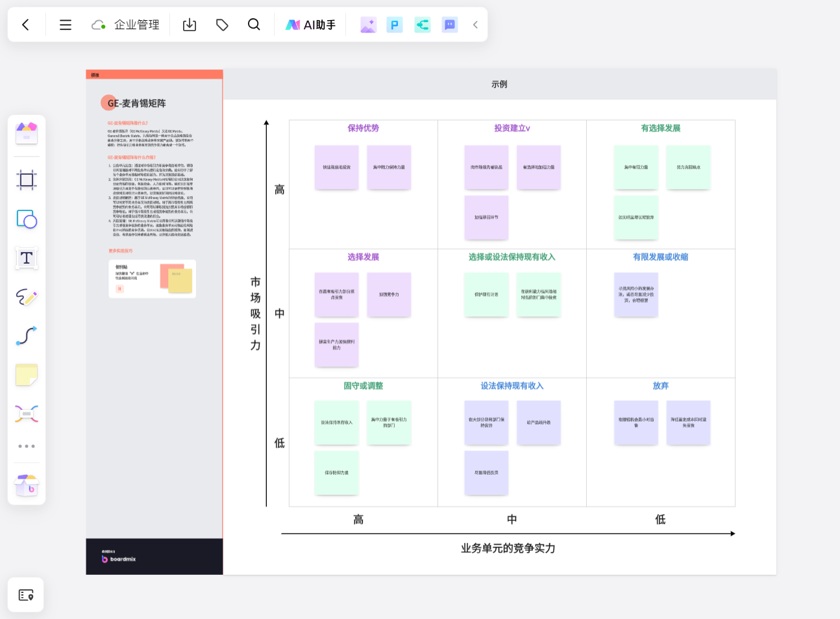Select the 投资建立v cell heading
The width and height of the screenshot is (840, 619).
click(x=512, y=128)
